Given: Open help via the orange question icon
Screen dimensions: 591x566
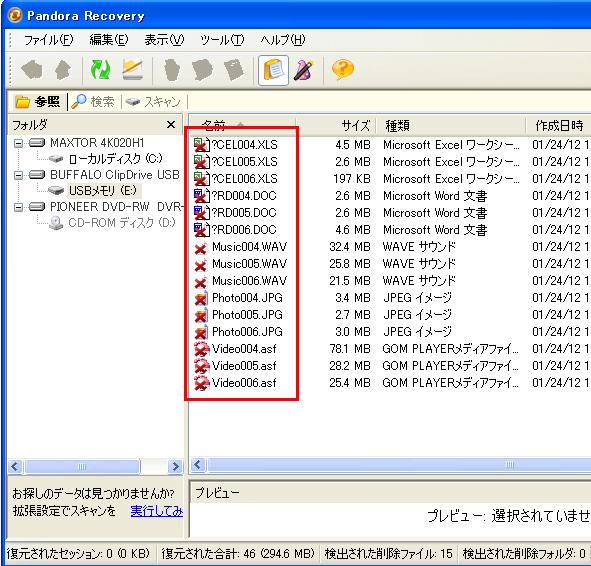Looking at the screenshot, I should point(342,70).
